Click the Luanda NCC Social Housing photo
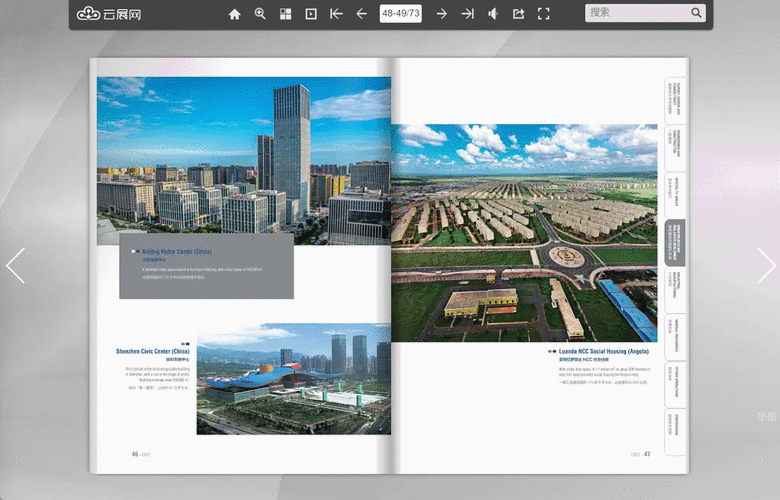Screen dimensions: 780x500 pos(523,232)
